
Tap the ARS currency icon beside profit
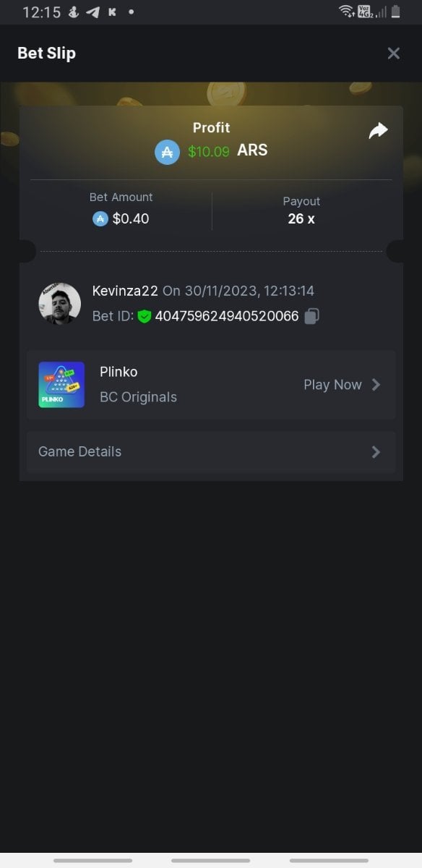point(167,152)
